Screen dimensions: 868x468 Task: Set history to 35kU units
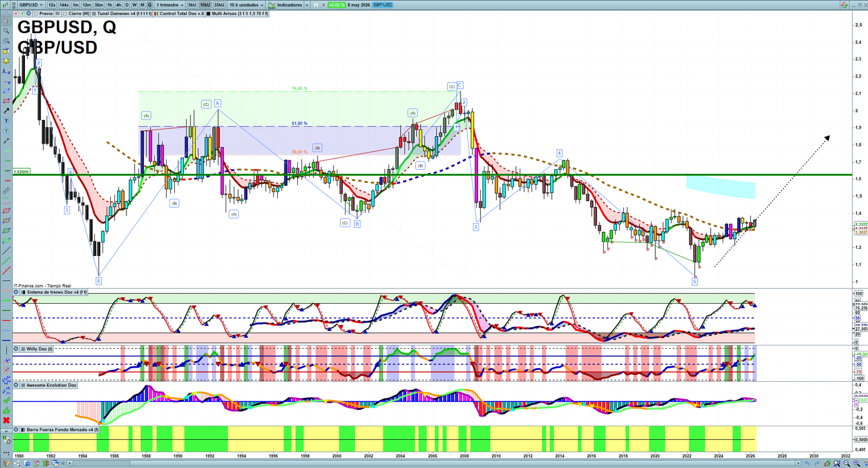(219, 5)
